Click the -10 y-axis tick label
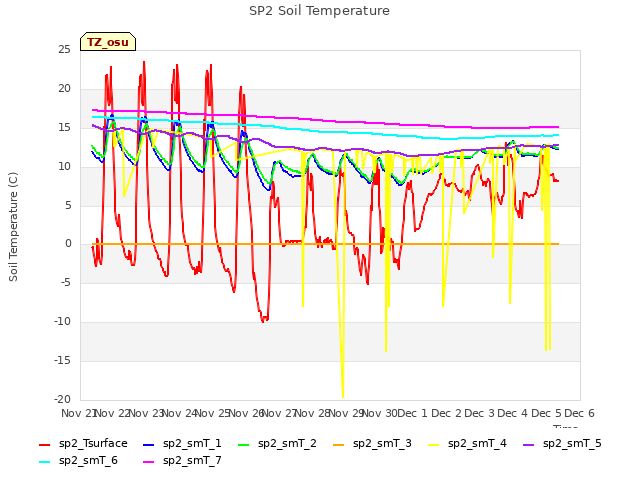This screenshot has height=480, width=640. coord(62,322)
